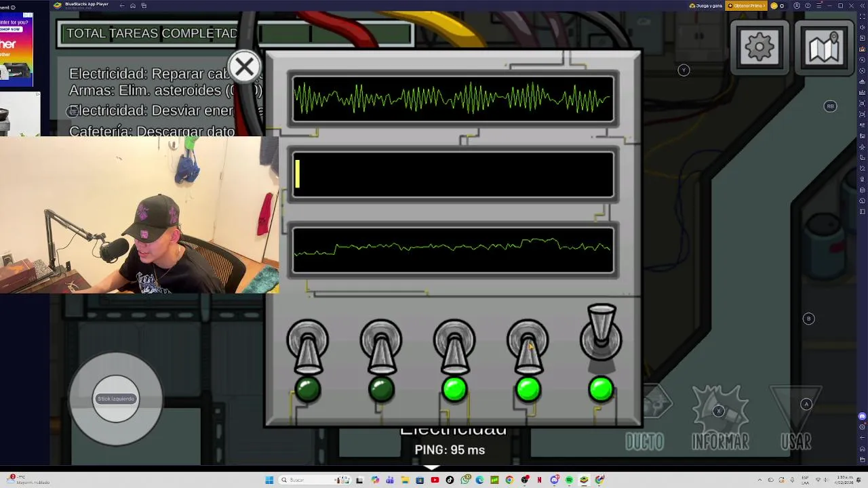Go back using BlueStacks back arrow
This screenshot has height=488, width=868.
click(x=122, y=5)
